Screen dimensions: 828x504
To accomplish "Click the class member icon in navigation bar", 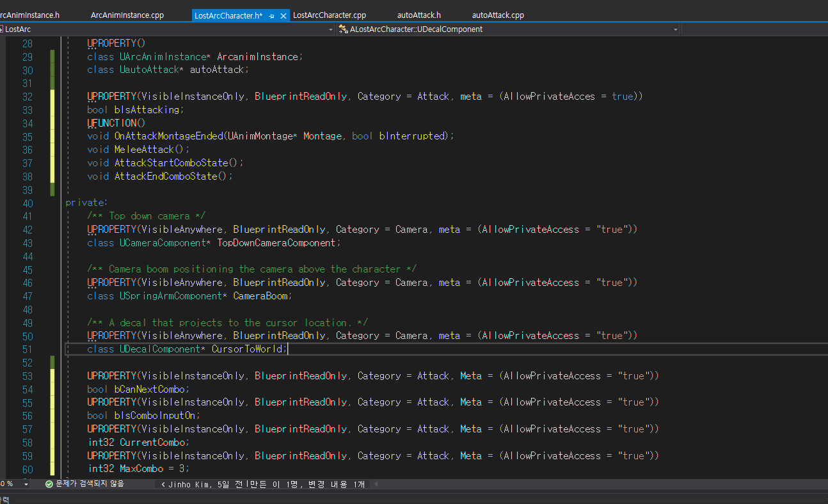I will pyautogui.click(x=344, y=29).
